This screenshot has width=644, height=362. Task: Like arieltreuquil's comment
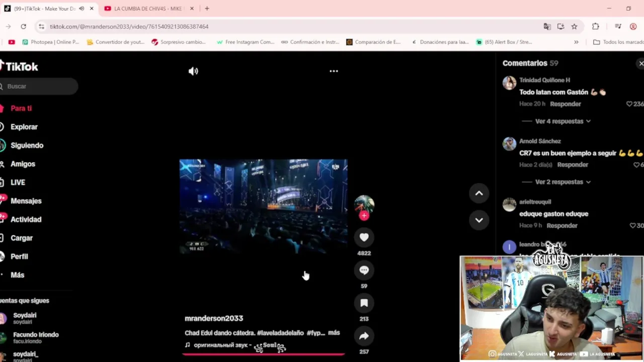point(632,226)
